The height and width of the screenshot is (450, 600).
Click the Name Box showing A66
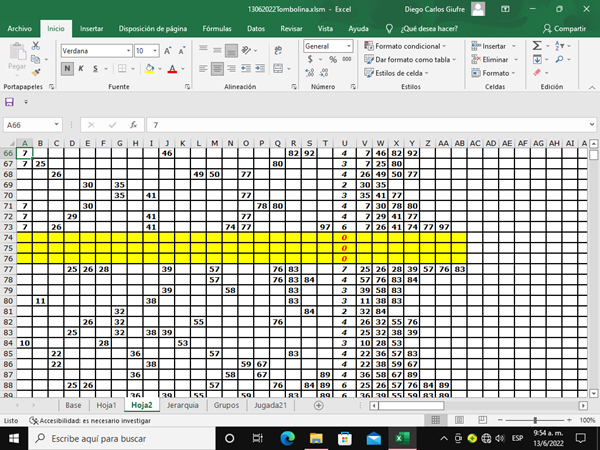tap(30, 125)
